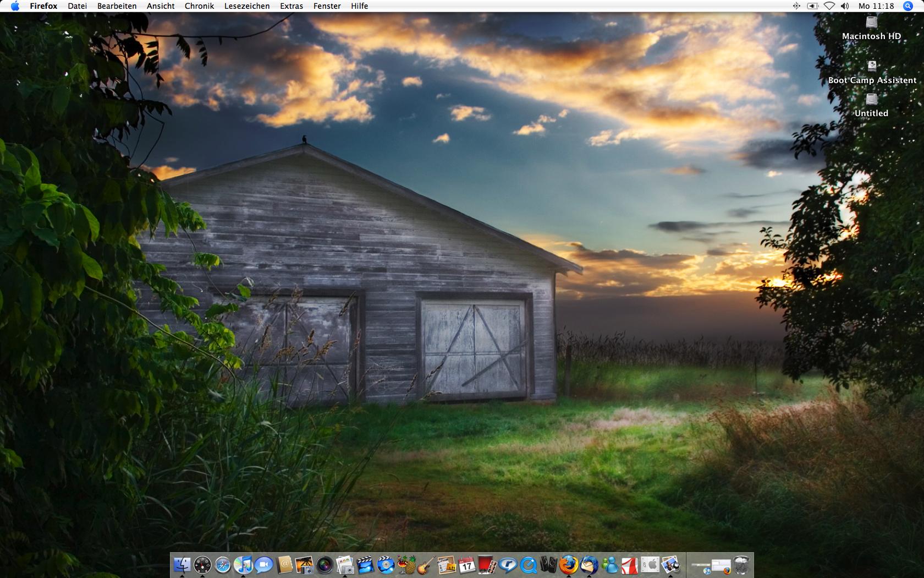Open System Preferences in dock

coord(650,565)
